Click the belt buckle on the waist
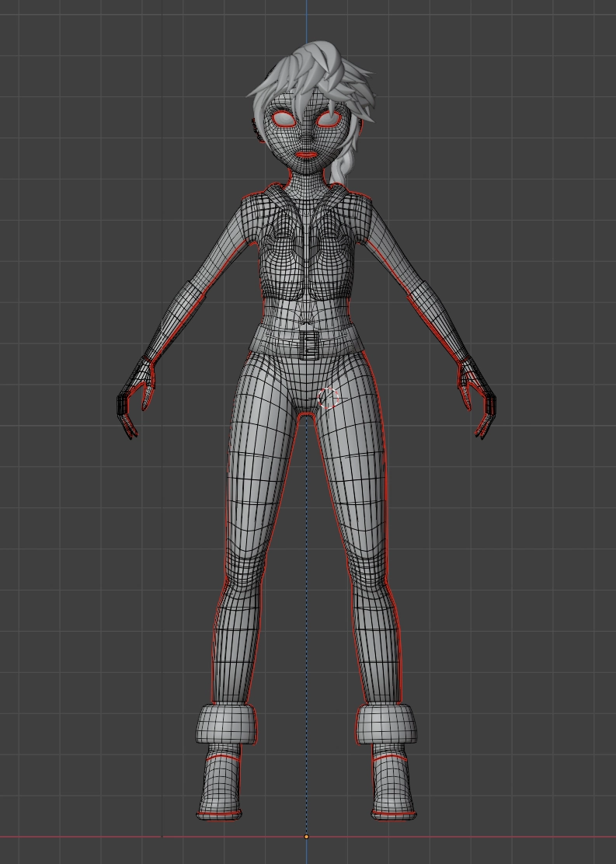 tap(310, 343)
